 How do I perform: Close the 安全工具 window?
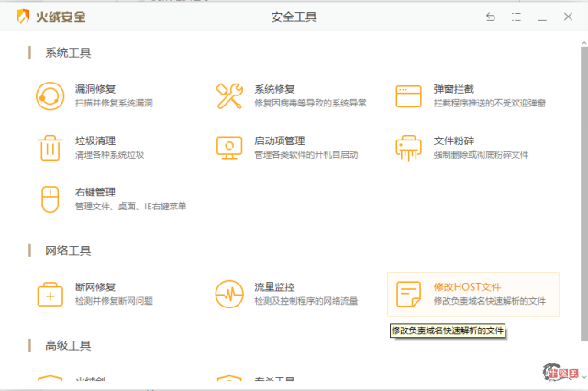(x=568, y=17)
